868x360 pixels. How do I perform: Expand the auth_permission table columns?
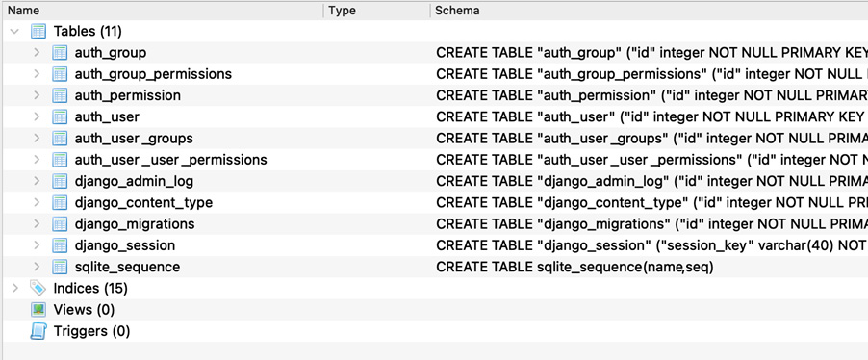37,95
